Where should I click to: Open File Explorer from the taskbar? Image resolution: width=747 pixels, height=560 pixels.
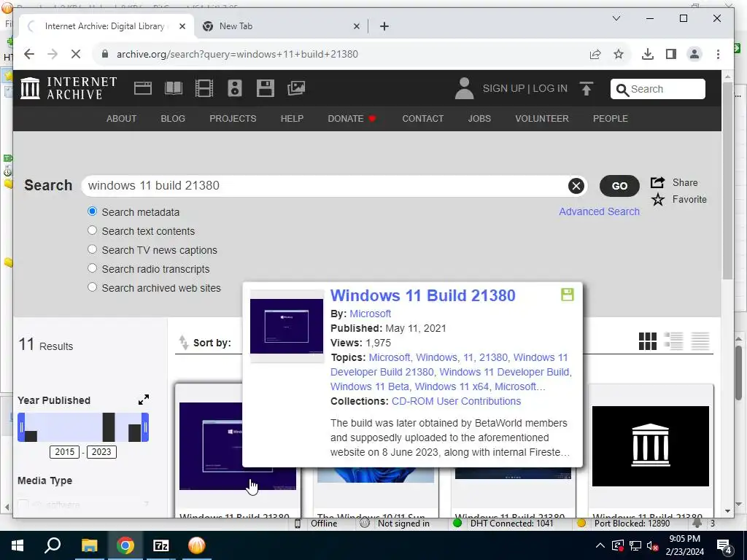pos(89,545)
